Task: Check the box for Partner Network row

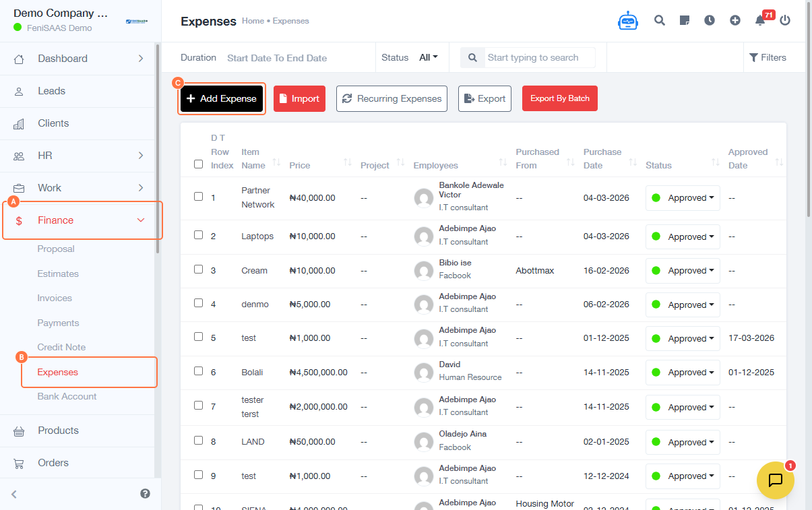Action: (198, 197)
